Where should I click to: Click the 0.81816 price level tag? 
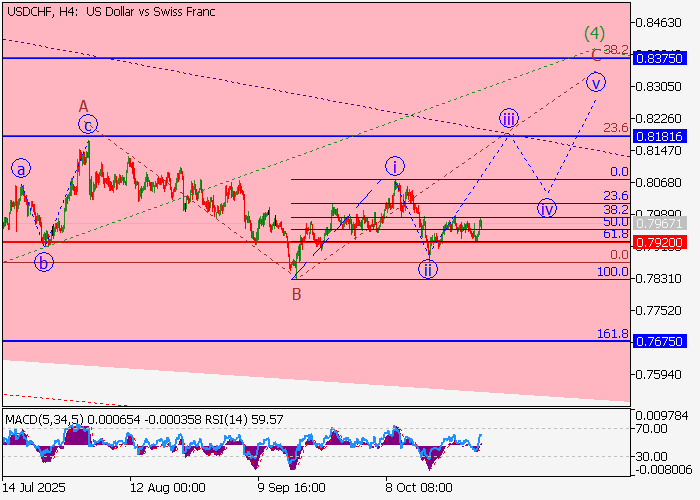point(658,135)
